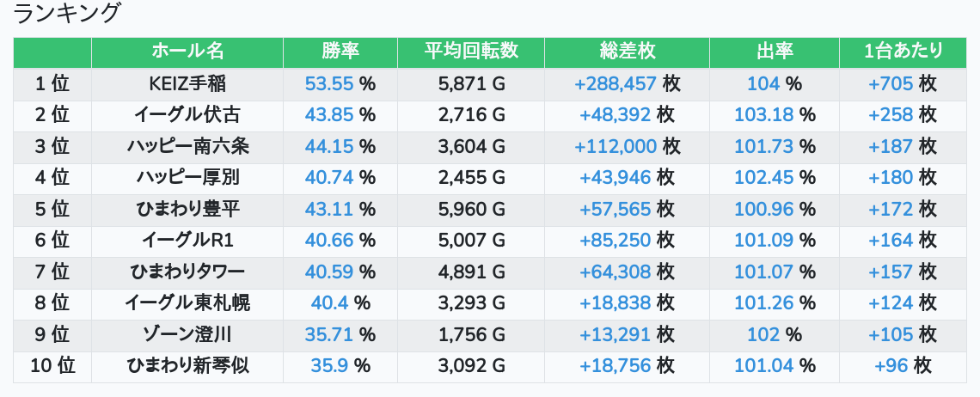Sort by 勝率 column header
Image resolution: width=980 pixels, height=397 pixels.
click(340, 52)
